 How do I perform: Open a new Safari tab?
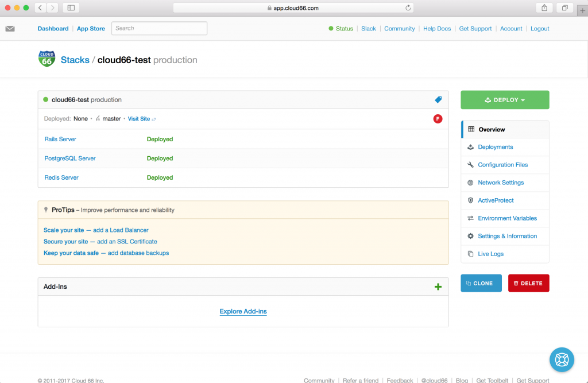click(x=582, y=10)
